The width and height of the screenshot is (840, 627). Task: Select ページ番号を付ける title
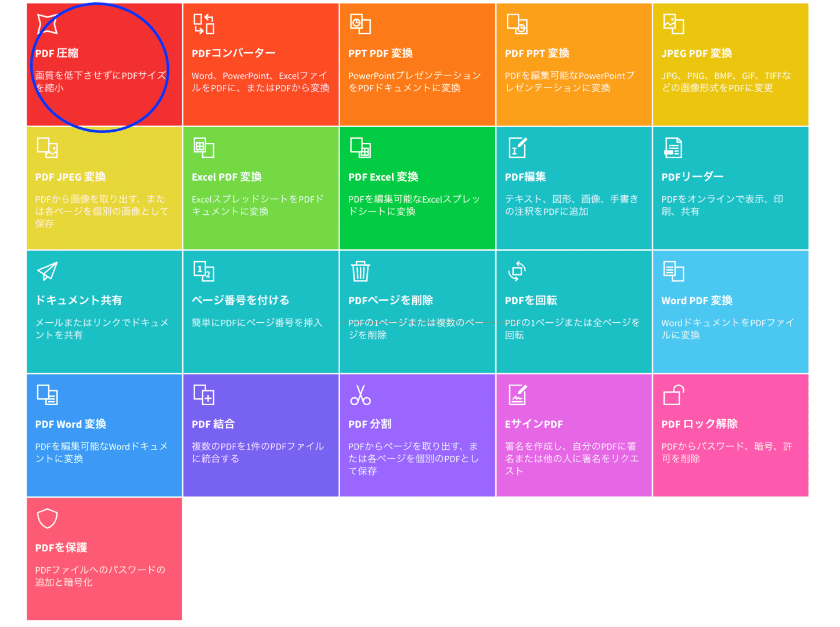pos(240,301)
